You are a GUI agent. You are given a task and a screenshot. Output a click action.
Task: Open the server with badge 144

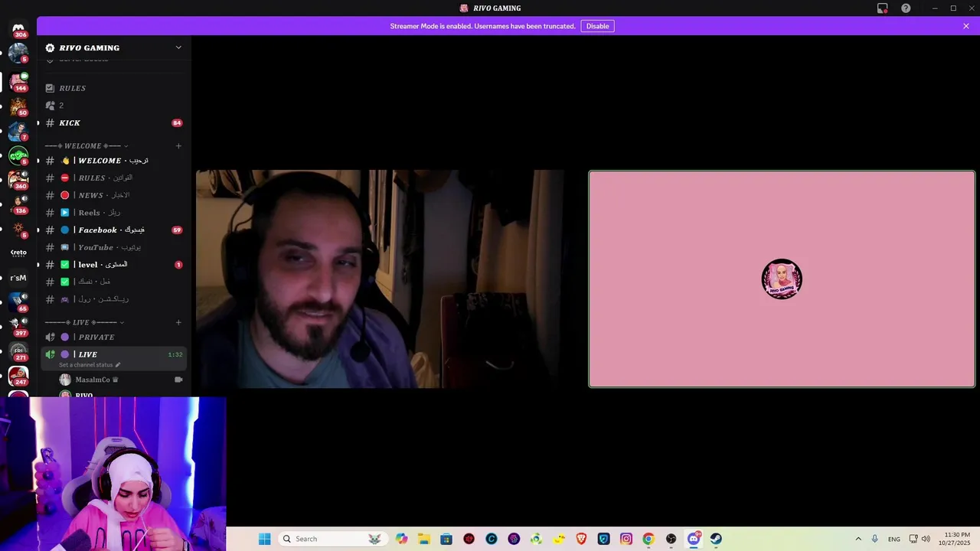click(x=18, y=81)
